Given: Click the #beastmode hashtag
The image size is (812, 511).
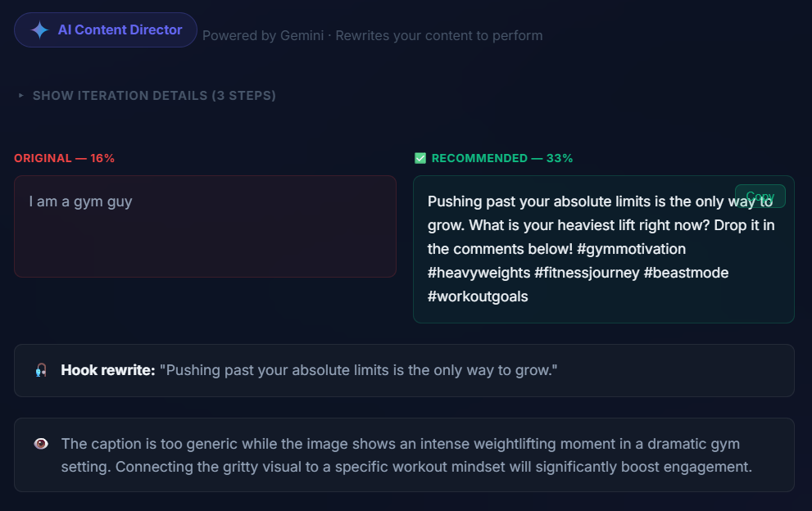Looking at the screenshot, I should [686, 273].
